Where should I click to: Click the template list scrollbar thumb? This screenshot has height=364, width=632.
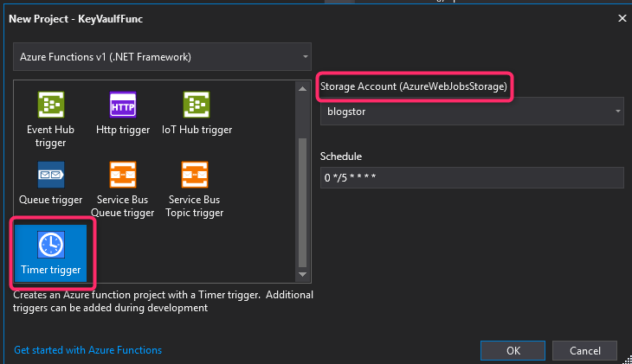(x=303, y=202)
